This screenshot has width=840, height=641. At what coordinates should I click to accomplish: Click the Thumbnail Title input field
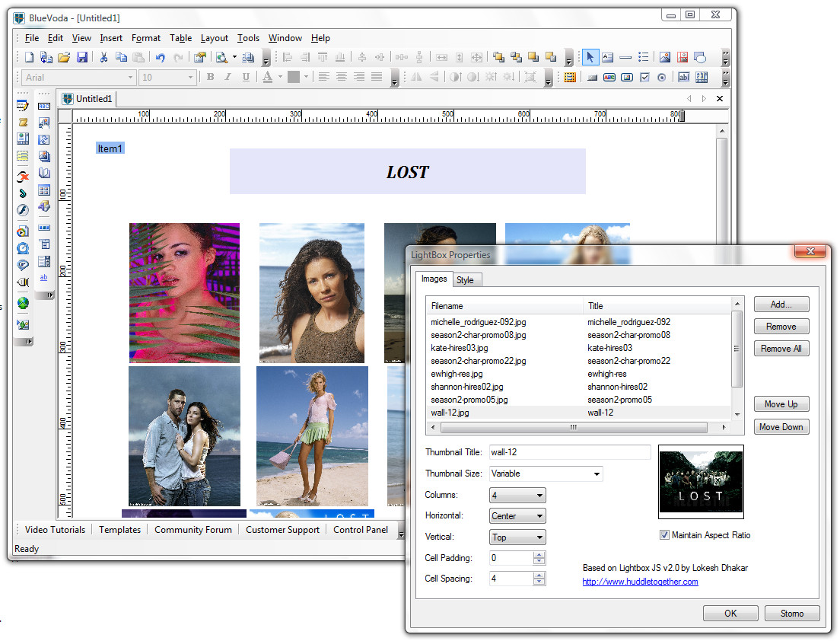point(569,452)
